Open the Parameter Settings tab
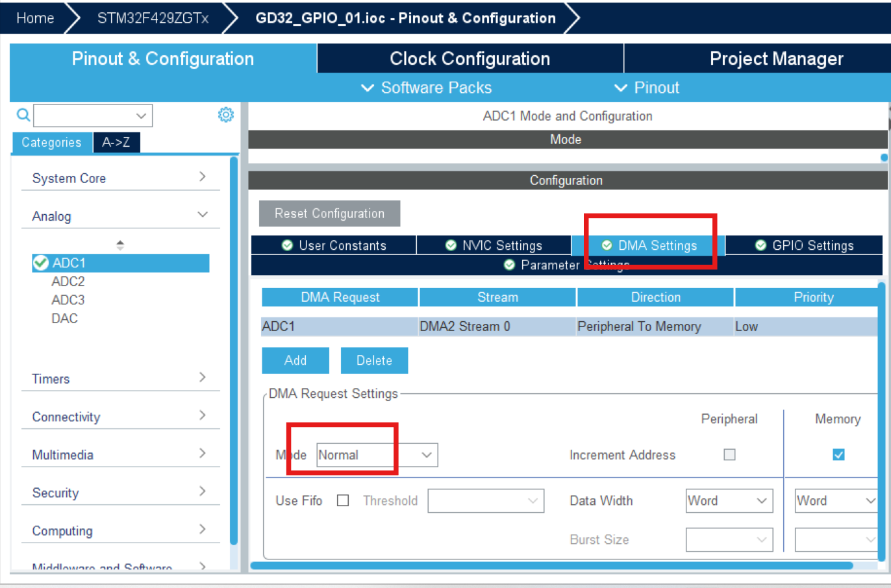Image resolution: width=891 pixels, height=588 pixels. coord(566,265)
